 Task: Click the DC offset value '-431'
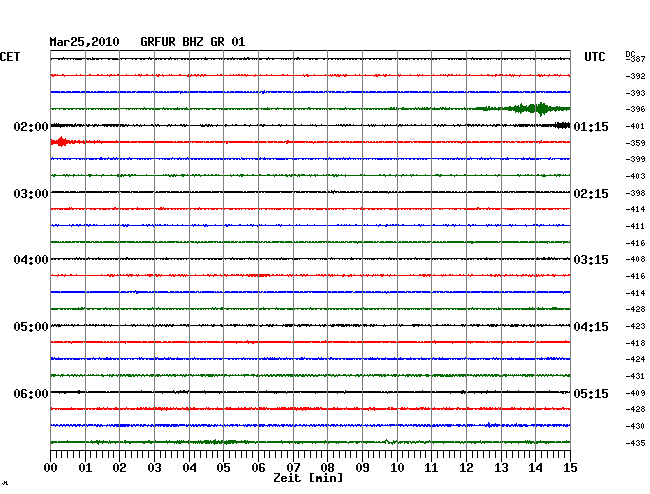pos(635,376)
